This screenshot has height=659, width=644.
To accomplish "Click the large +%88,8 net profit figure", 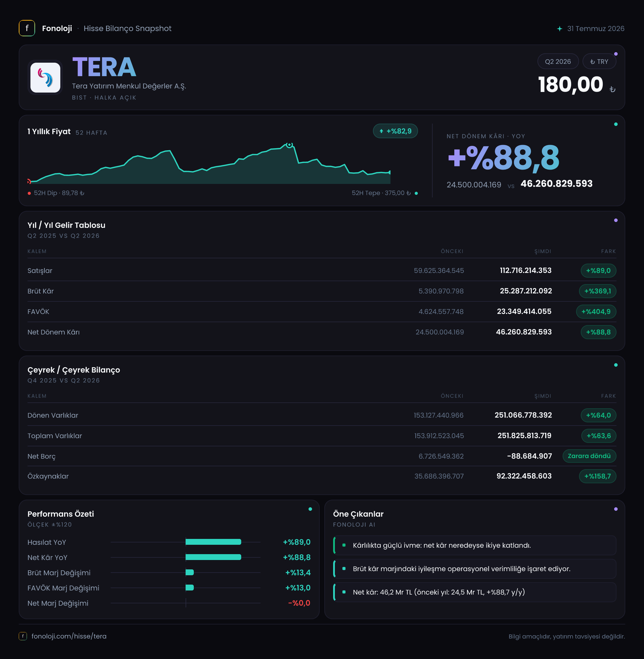I will click(x=503, y=158).
